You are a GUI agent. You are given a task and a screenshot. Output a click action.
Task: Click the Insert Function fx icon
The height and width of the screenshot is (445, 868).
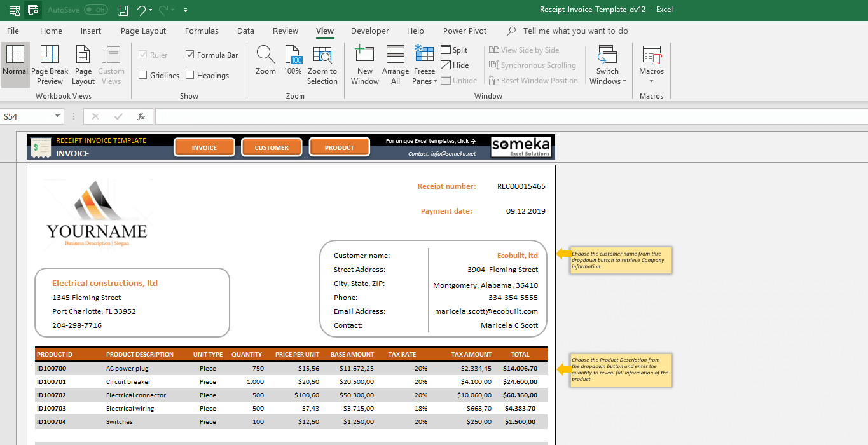tap(141, 116)
